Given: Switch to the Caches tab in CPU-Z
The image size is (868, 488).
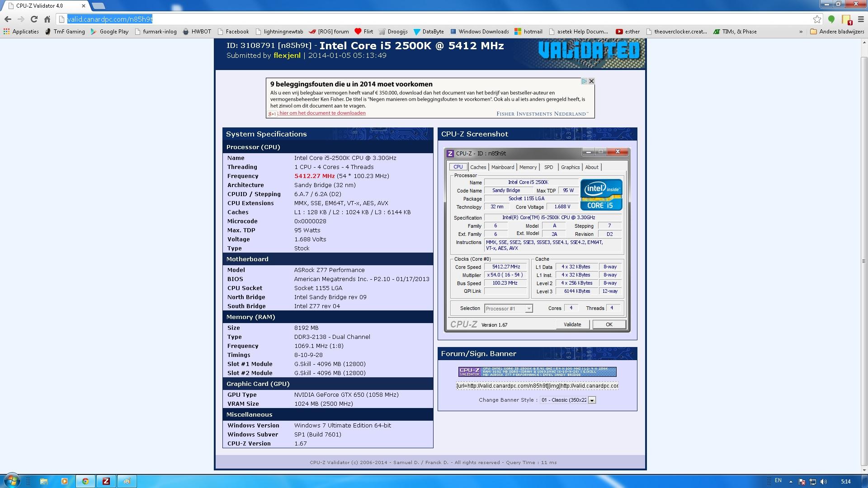Looking at the screenshot, I should (478, 167).
